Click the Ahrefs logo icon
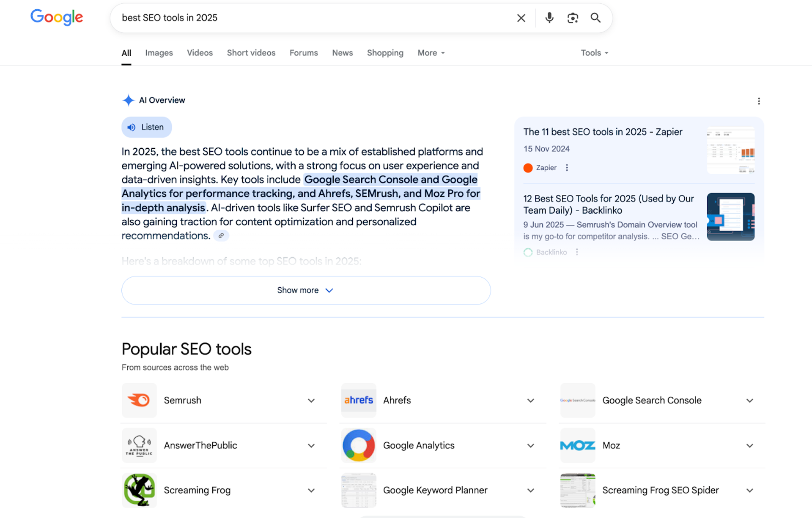This screenshot has width=812, height=518. pos(359,400)
